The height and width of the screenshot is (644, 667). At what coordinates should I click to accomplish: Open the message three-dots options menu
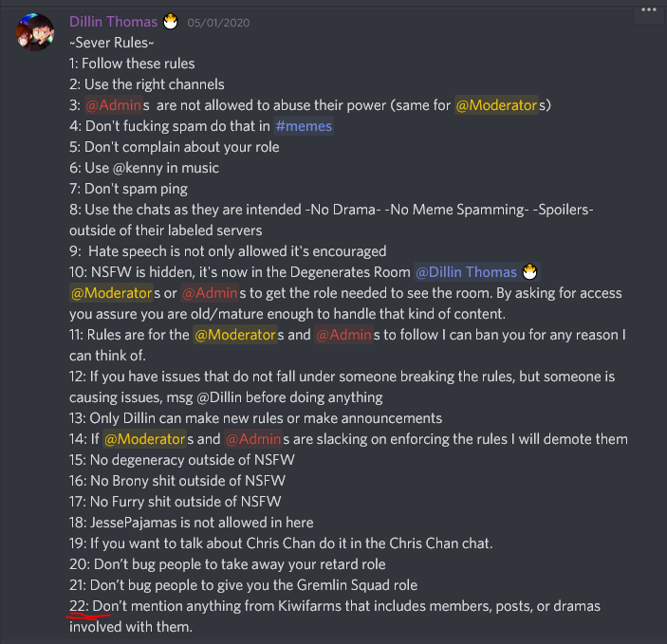coord(649,10)
